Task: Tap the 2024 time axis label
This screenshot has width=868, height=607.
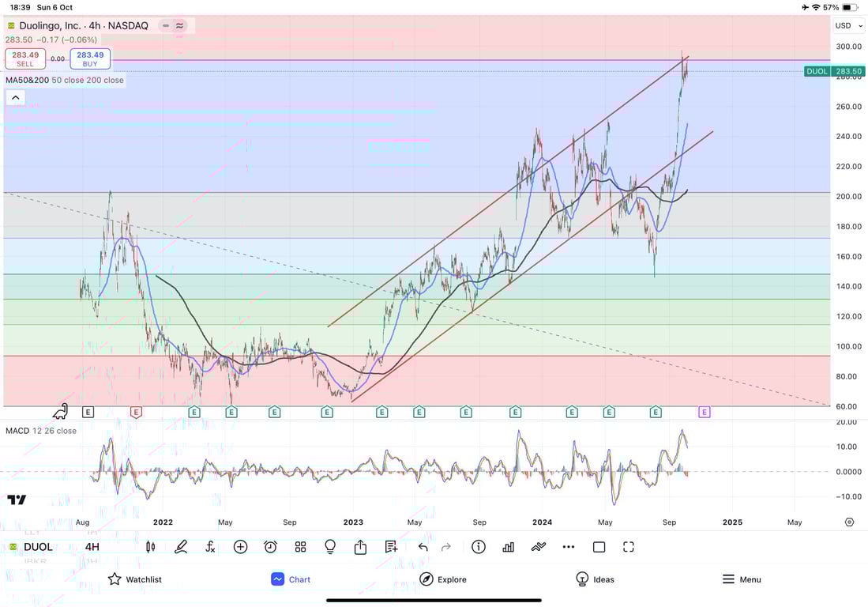Action: click(542, 522)
